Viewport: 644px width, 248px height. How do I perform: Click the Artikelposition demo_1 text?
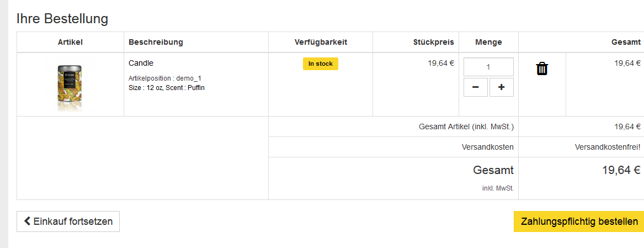164,78
